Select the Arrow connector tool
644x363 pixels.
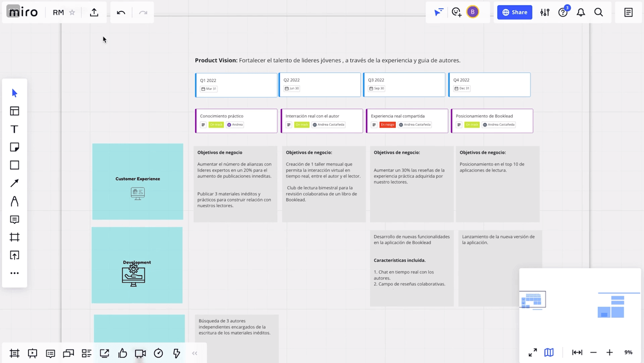(x=14, y=183)
